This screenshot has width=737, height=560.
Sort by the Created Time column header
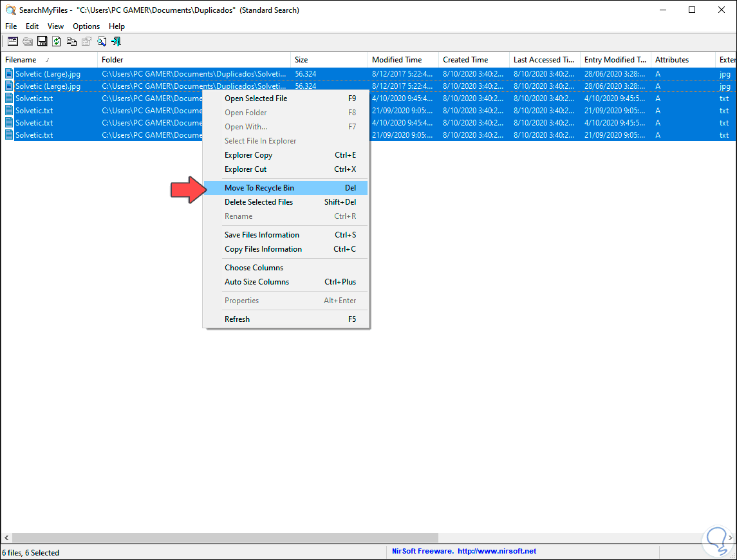[474, 60]
